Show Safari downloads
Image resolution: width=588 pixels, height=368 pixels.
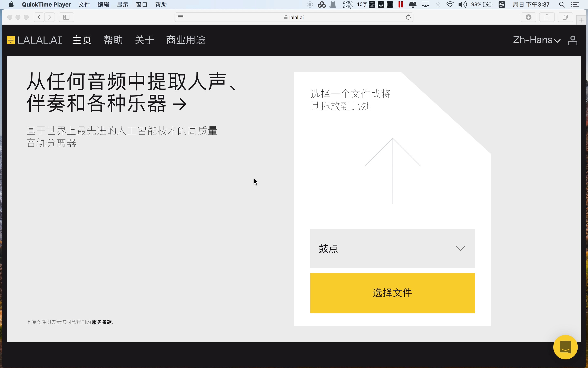(528, 17)
